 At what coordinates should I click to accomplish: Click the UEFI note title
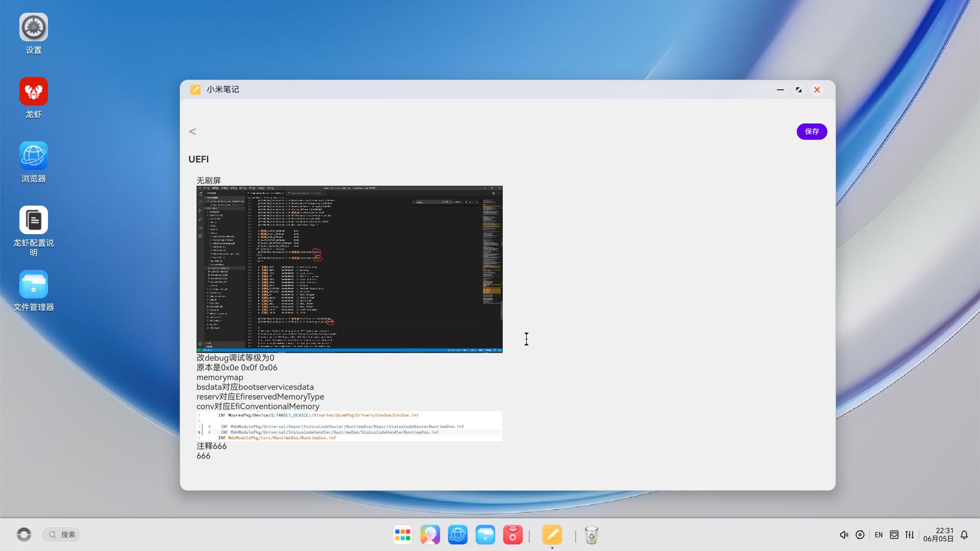click(x=199, y=159)
